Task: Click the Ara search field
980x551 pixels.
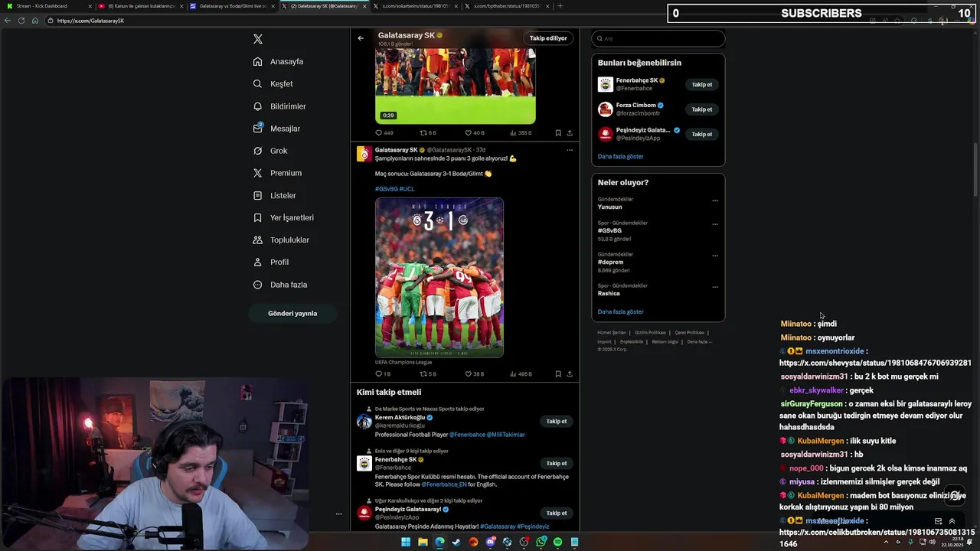Action: coord(658,38)
